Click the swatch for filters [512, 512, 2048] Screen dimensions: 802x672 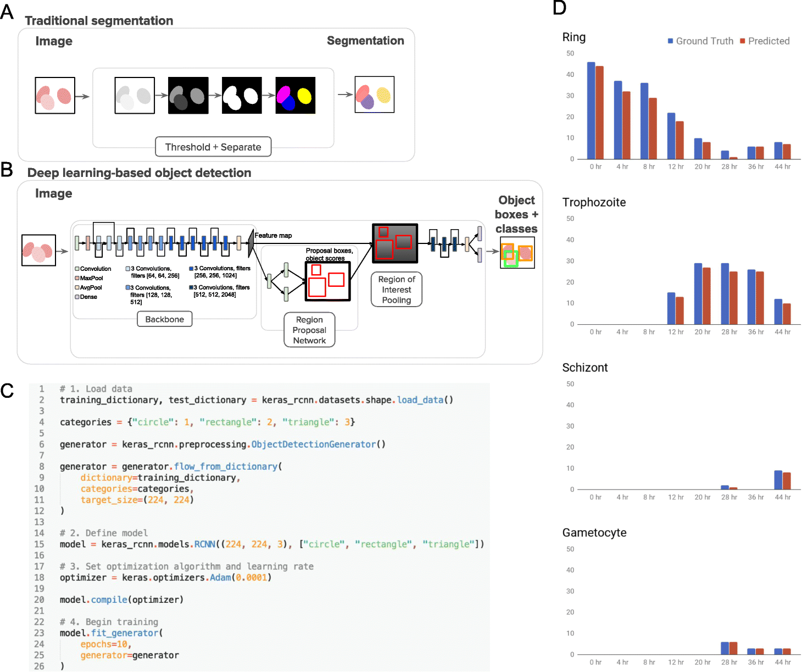click(191, 287)
